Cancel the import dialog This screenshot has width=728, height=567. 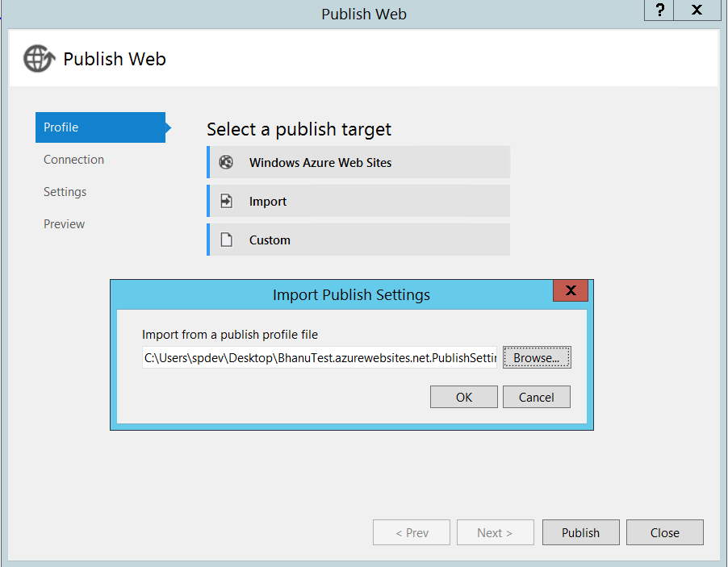click(536, 397)
